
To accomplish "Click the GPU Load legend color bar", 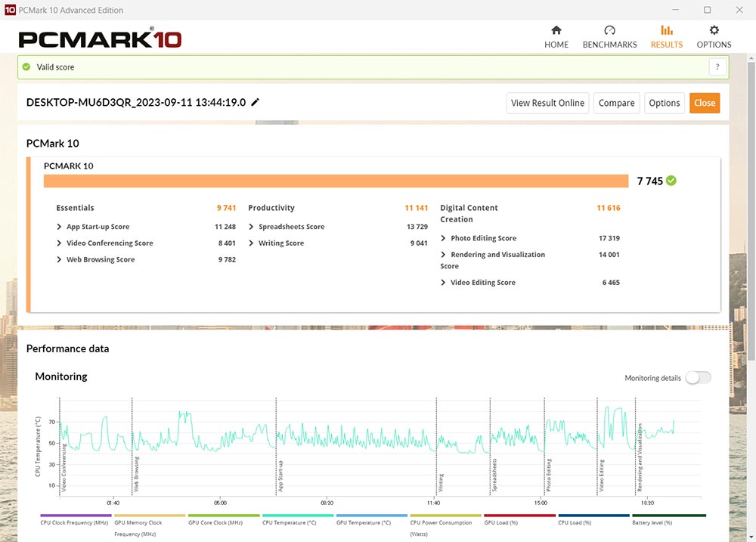I will tap(520, 516).
